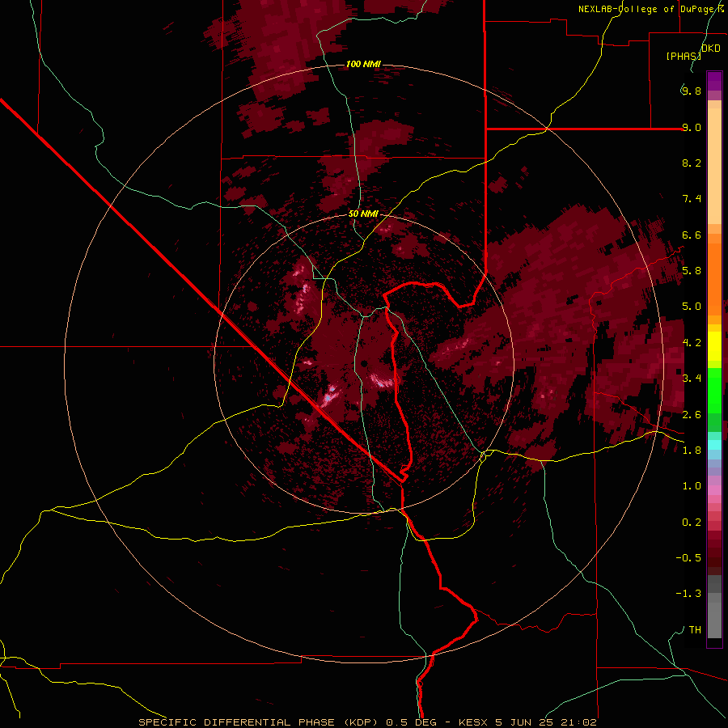Click the "1.0" legend value
This screenshot has height=728, width=728.
click(x=692, y=486)
